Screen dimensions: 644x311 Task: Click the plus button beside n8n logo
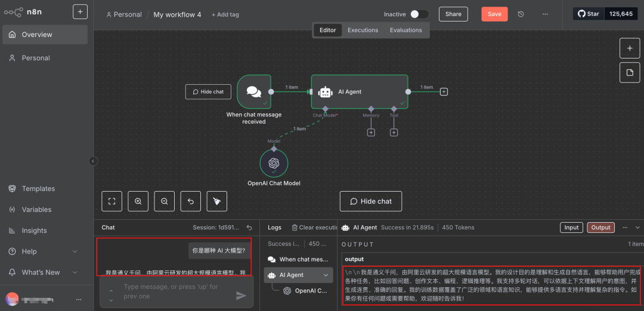80,12
